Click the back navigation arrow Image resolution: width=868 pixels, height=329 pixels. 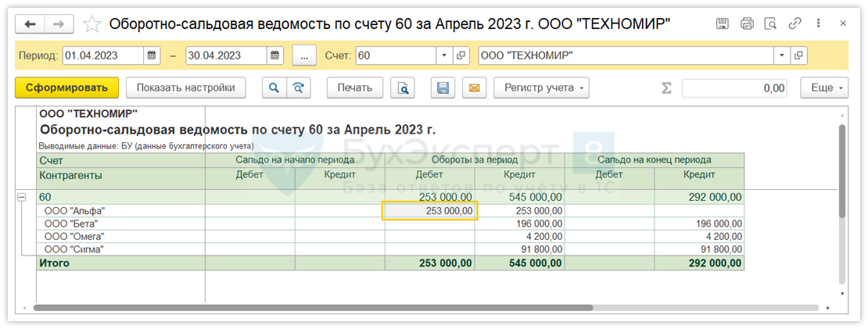31,24
